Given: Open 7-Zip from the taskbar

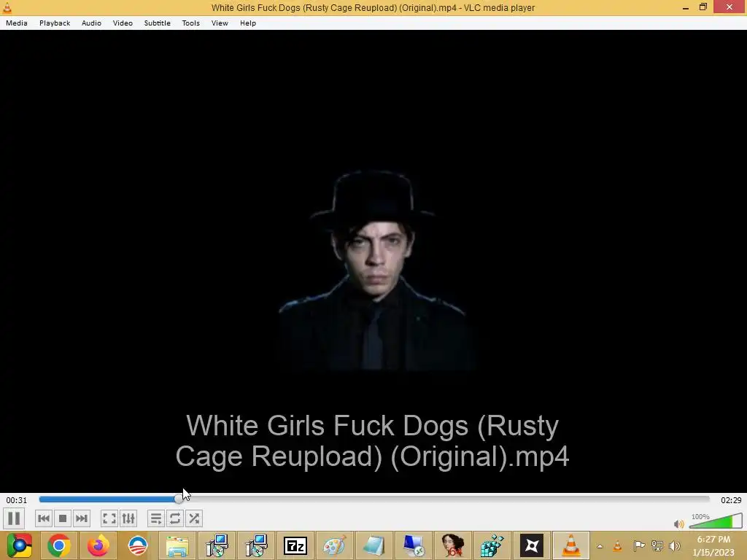Looking at the screenshot, I should coord(295,545).
